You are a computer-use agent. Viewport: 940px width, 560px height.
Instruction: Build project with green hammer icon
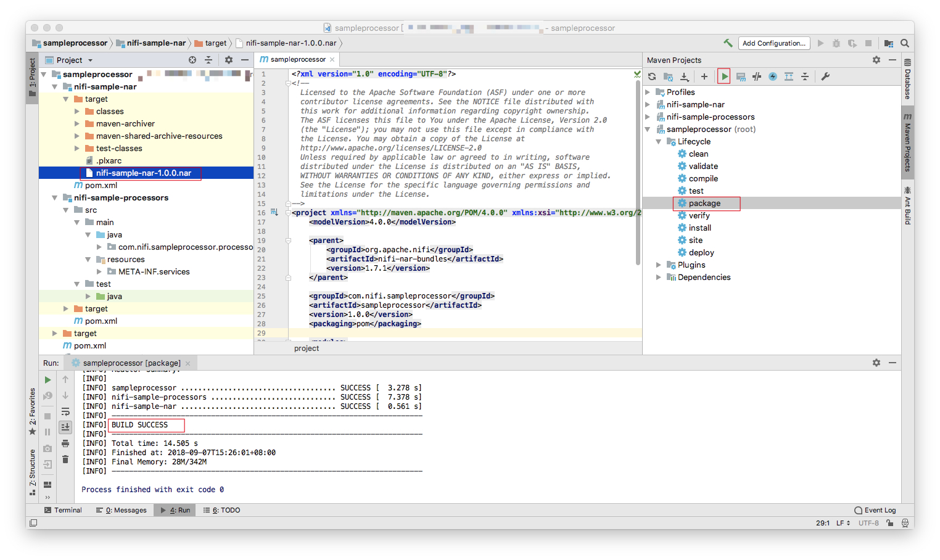pos(728,43)
